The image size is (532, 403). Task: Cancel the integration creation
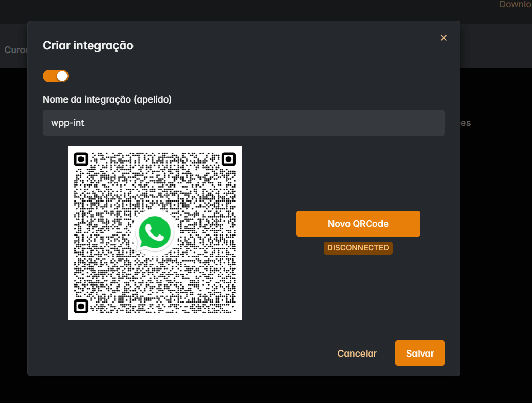click(x=357, y=353)
